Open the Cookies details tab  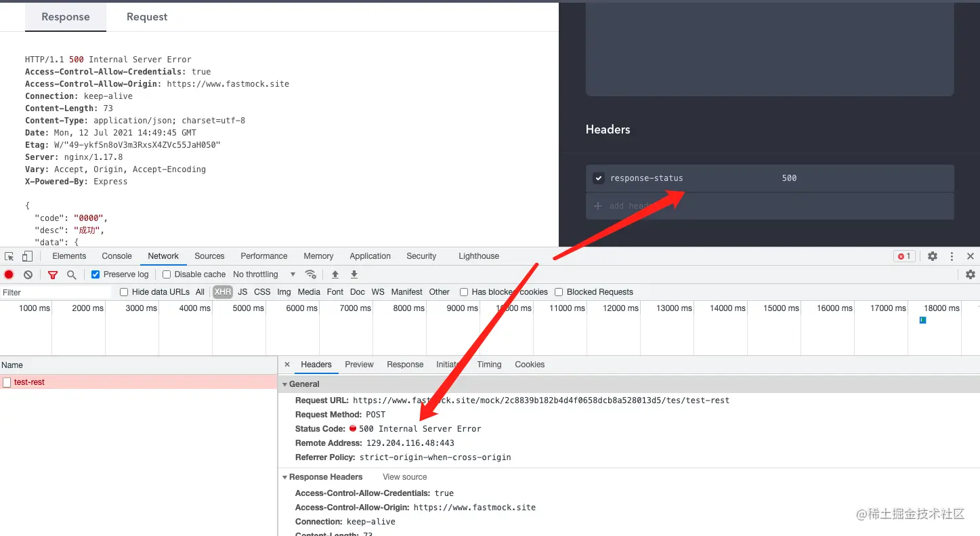pos(530,365)
